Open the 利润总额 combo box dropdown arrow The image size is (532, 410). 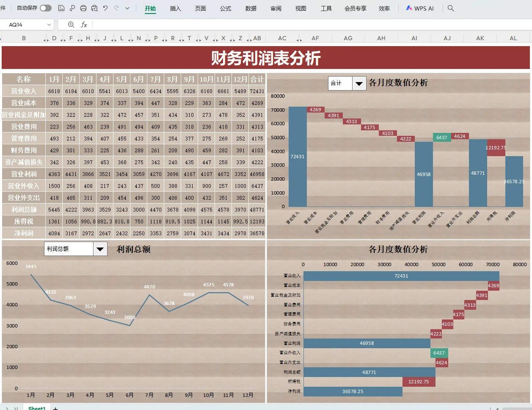(x=100, y=249)
